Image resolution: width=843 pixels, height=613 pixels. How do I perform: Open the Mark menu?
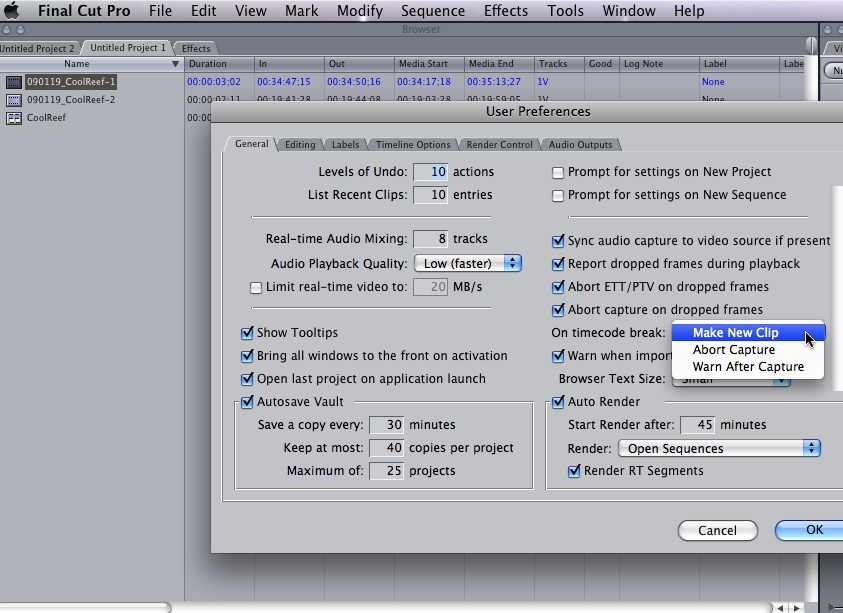[302, 11]
